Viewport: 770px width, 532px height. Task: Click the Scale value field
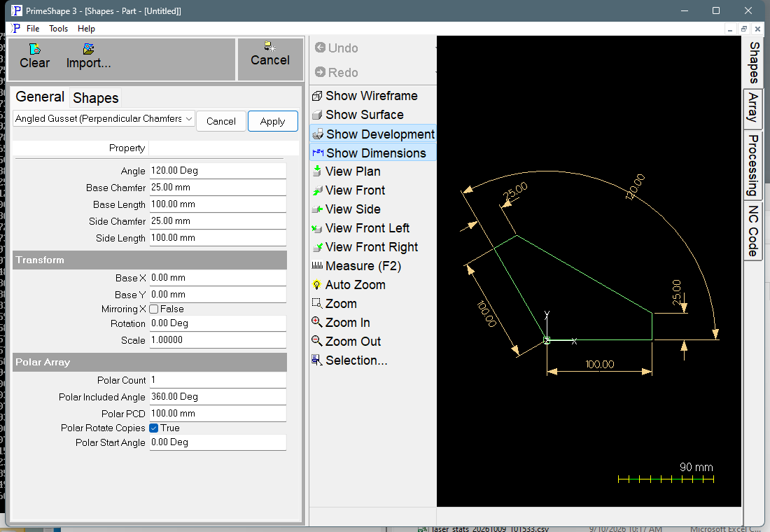click(218, 340)
